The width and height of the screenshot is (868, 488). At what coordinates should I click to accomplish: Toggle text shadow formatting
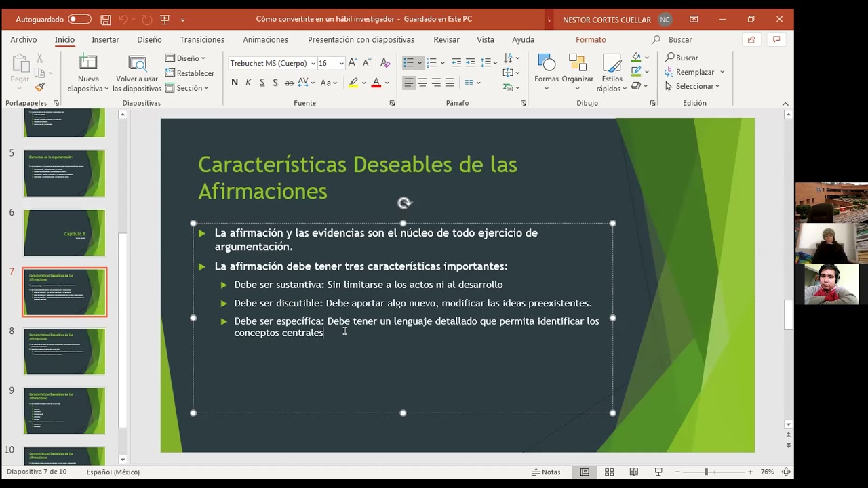coord(275,83)
